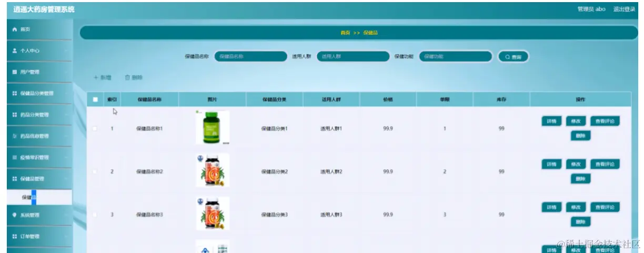Check the checkbox for row 保健品名称2
Screen dimensions: 644x253
point(95,172)
